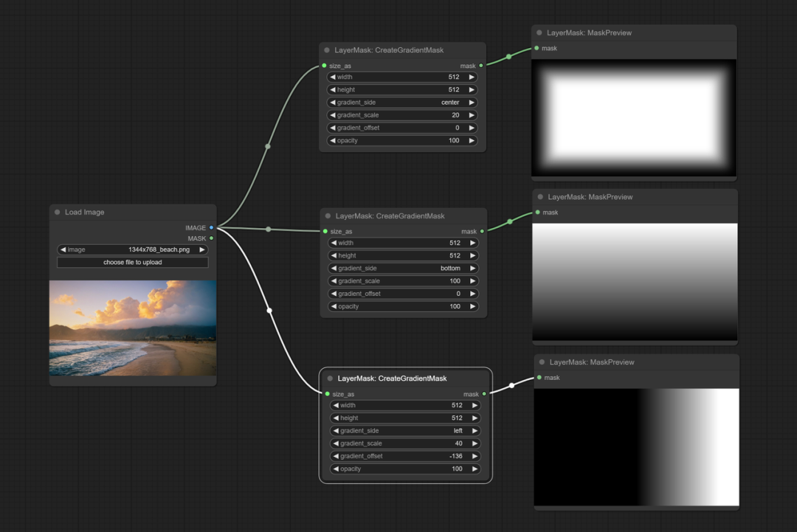Open the image file selector showing 1344x768_beach.png
This screenshot has height=532, width=797.
(x=133, y=249)
